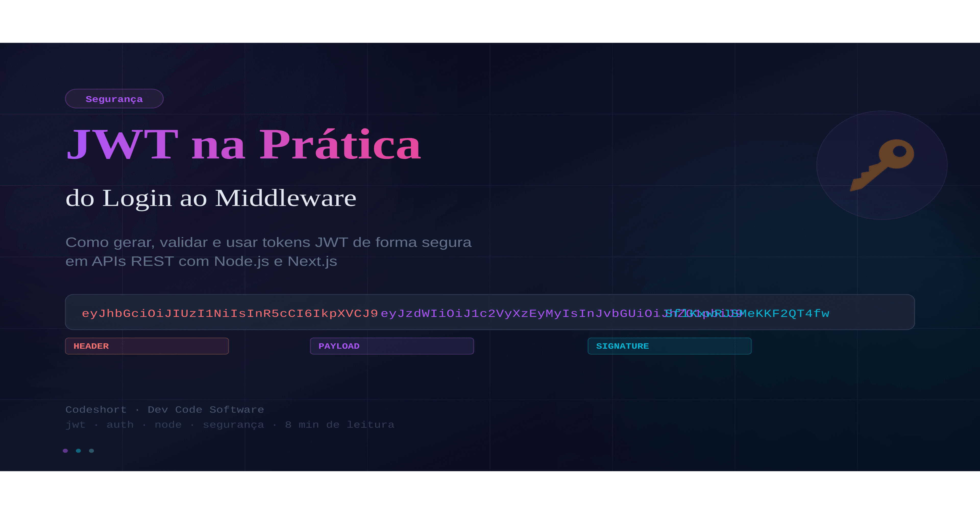Click the "segurança" tag in the footer
980x514 pixels.
coord(233,425)
